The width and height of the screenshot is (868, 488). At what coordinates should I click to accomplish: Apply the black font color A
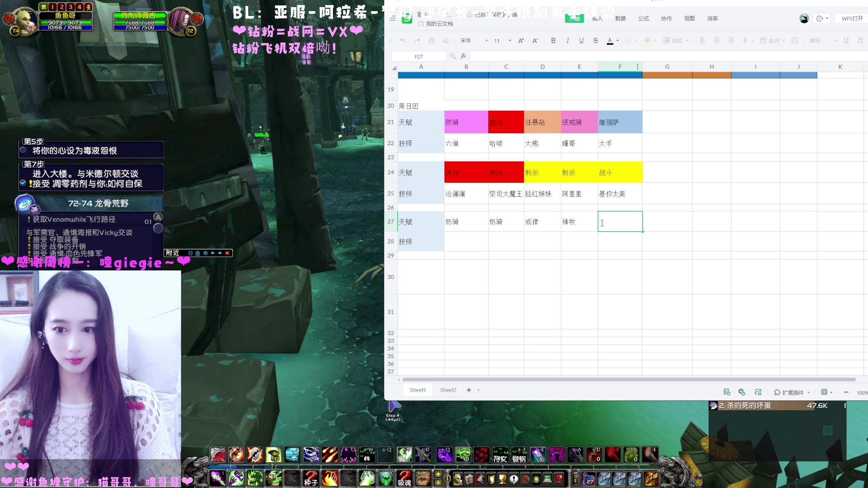click(610, 41)
